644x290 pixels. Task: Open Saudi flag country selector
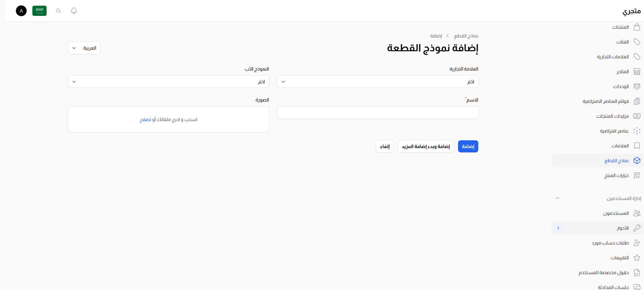[39, 11]
